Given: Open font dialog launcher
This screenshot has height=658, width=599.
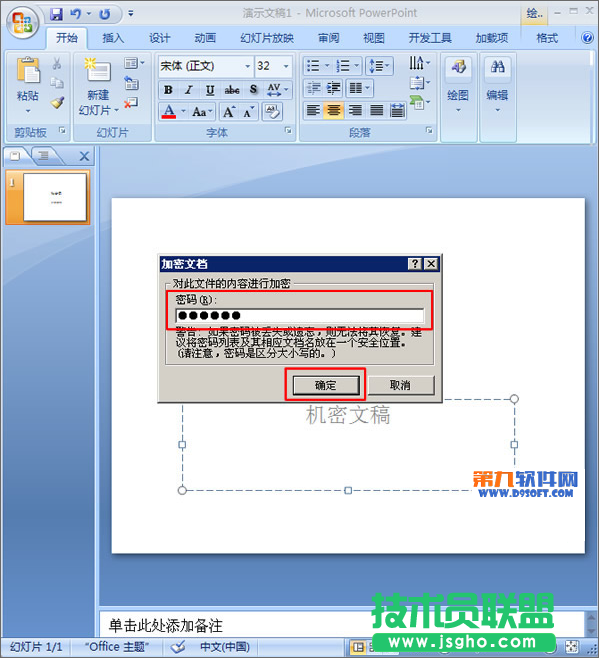Looking at the screenshot, I should point(288,131).
